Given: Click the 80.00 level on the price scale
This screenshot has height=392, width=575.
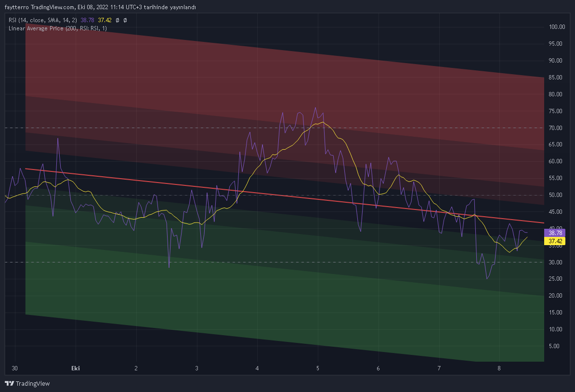Looking at the screenshot, I should 555,94.
